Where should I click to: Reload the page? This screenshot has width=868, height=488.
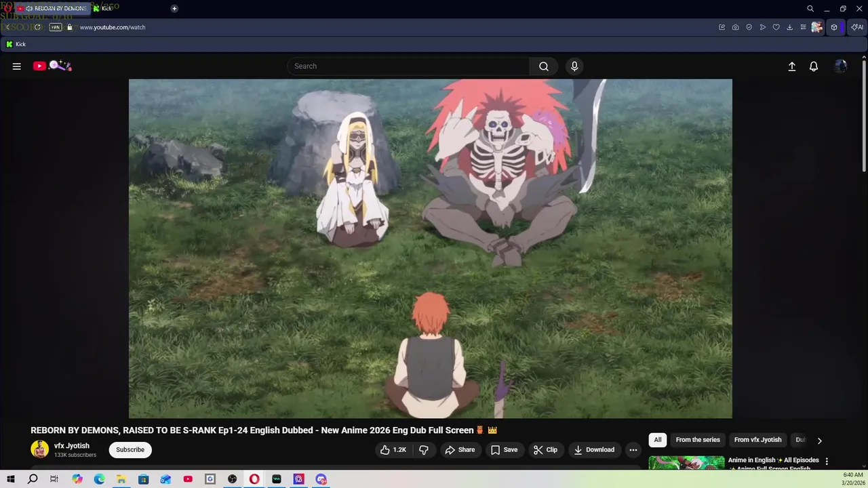(38, 27)
